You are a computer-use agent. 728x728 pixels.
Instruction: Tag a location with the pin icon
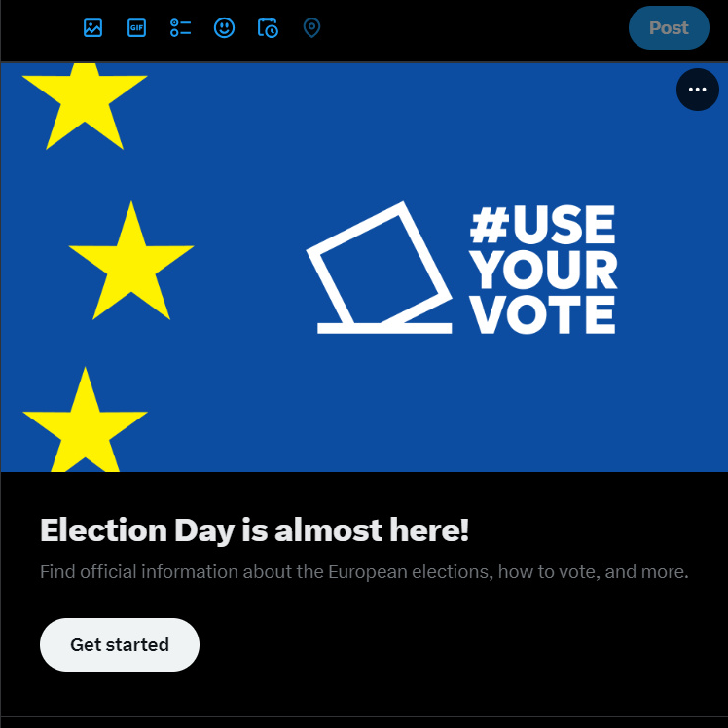point(311,28)
